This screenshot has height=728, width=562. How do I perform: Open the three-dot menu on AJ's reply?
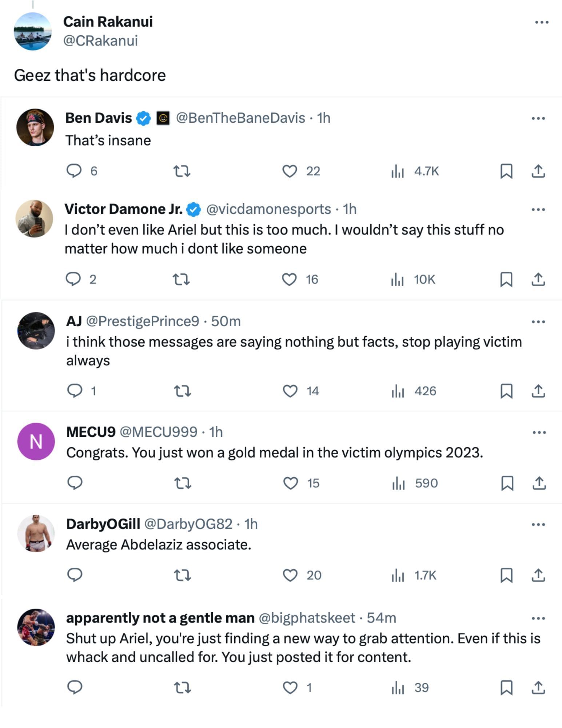tap(538, 322)
